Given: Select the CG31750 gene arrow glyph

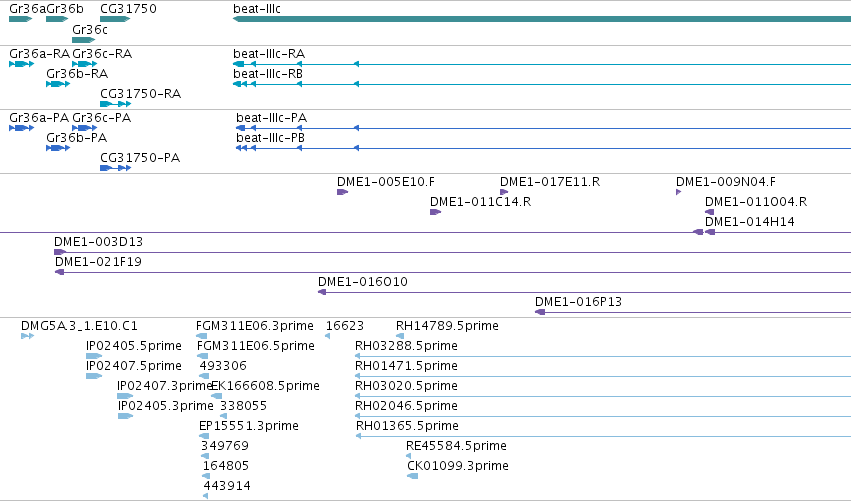Looking at the screenshot, I should (x=115, y=19).
